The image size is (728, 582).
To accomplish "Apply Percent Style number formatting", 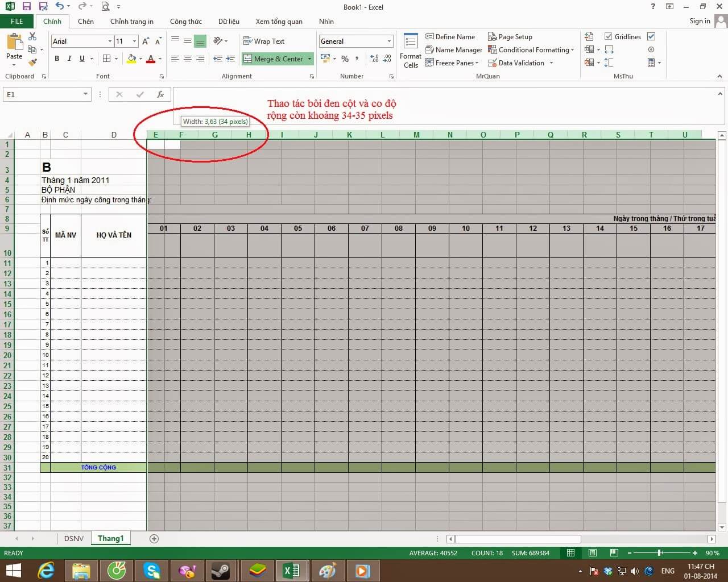I will pyautogui.click(x=344, y=59).
